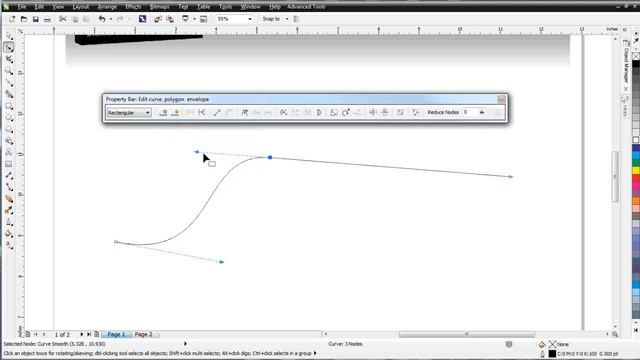Click the Reverse direction icon in Property Bar
640x360 pixels.
[284, 113]
